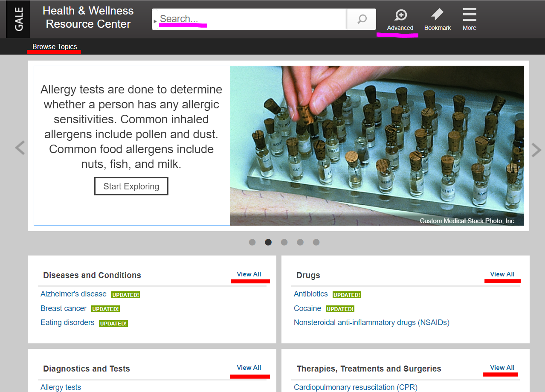Click the Start Exploring button
The image size is (545, 392).
point(131,186)
